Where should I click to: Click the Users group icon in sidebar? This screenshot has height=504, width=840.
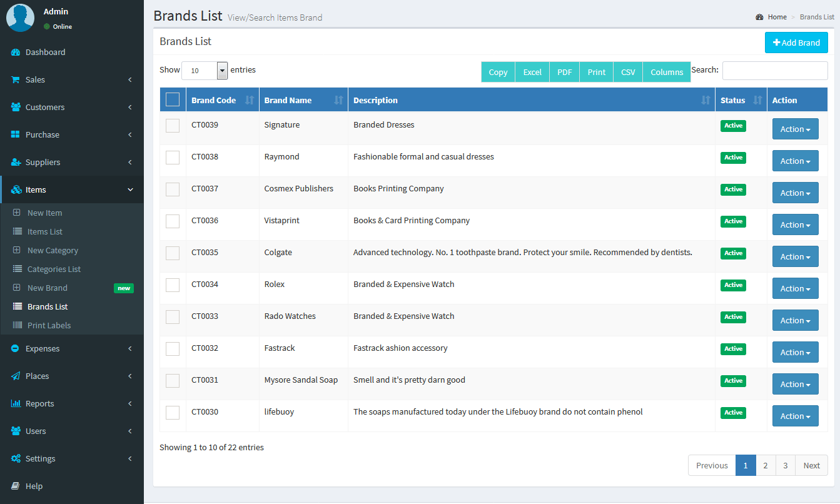click(x=16, y=431)
